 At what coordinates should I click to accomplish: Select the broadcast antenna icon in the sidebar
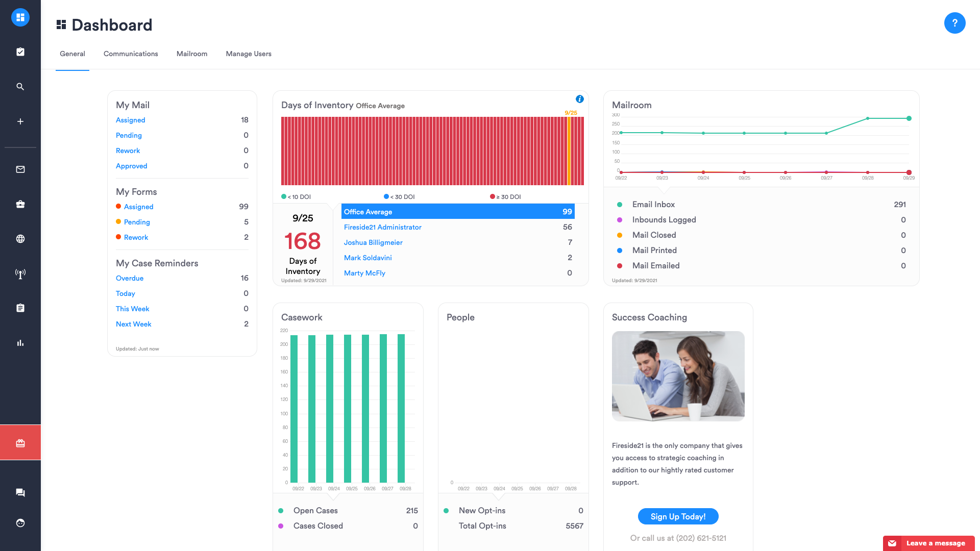click(20, 273)
